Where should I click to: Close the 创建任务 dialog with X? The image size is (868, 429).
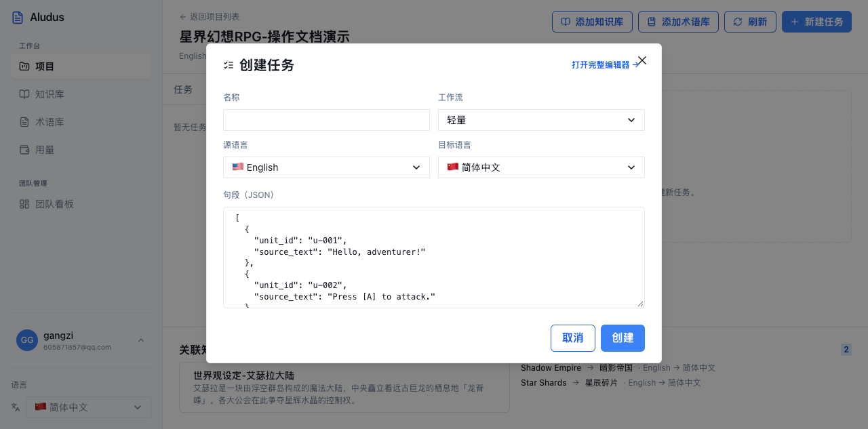[x=642, y=60]
